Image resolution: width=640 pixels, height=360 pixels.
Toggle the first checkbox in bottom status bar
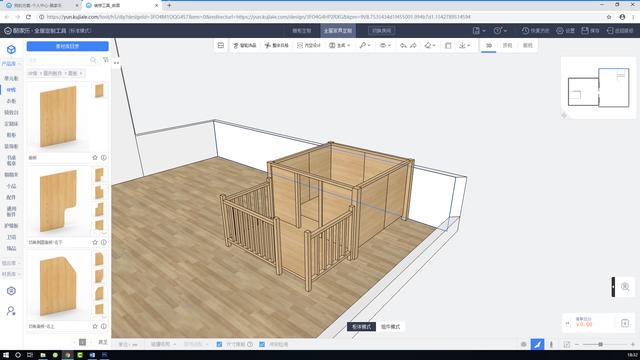(219, 344)
